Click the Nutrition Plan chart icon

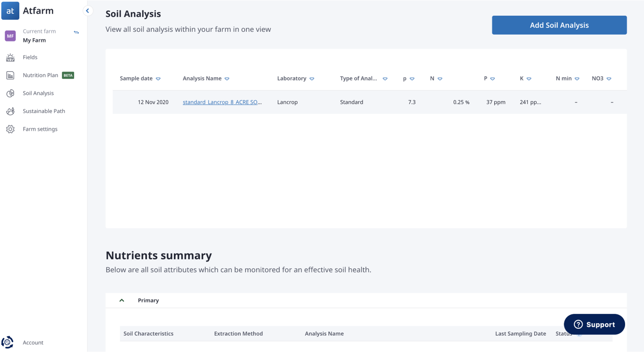tap(10, 75)
